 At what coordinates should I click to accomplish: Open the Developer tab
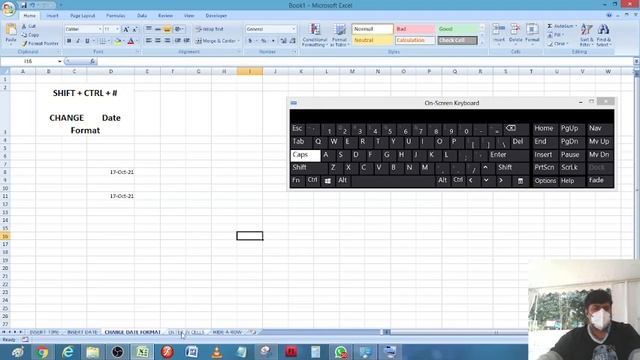(x=216, y=16)
